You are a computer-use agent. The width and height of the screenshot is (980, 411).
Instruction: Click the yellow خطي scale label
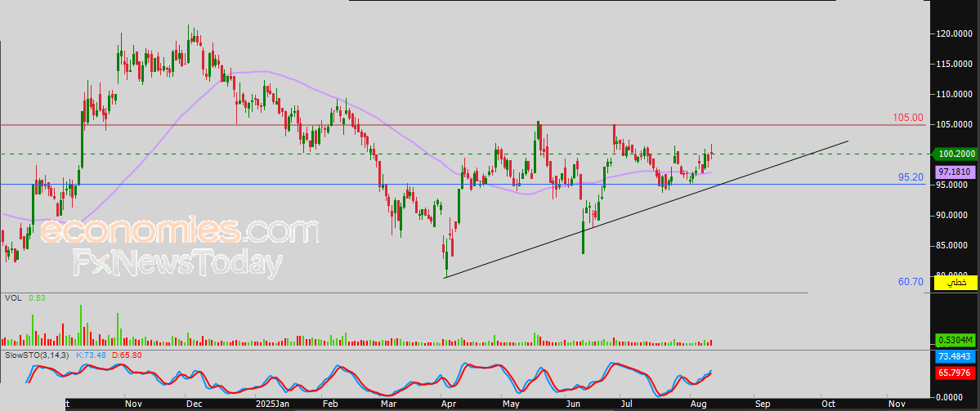(955, 283)
